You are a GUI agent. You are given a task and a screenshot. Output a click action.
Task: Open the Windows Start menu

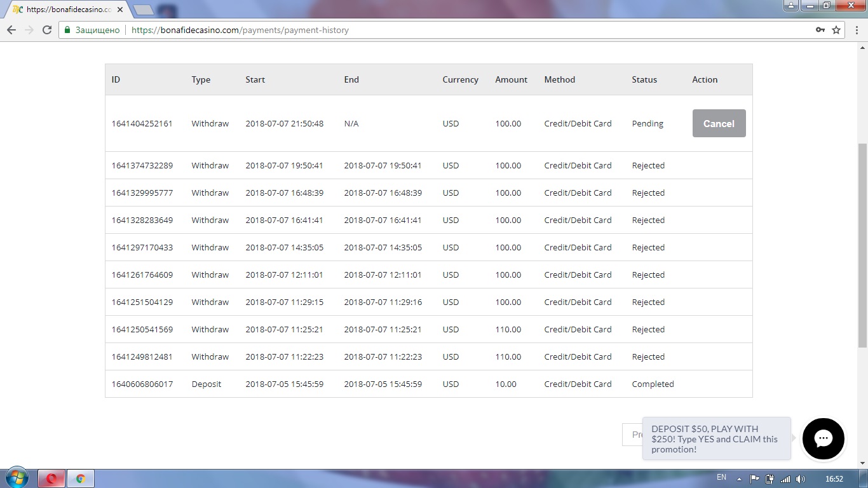pyautogui.click(x=17, y=478)
